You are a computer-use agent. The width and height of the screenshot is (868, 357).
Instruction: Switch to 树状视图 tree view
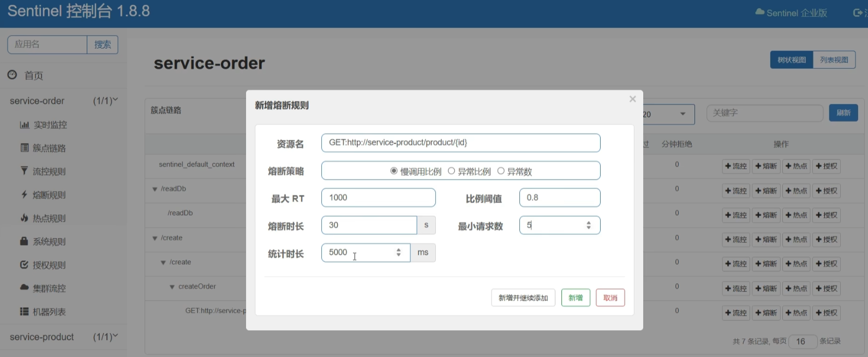[x=792, y=60]
